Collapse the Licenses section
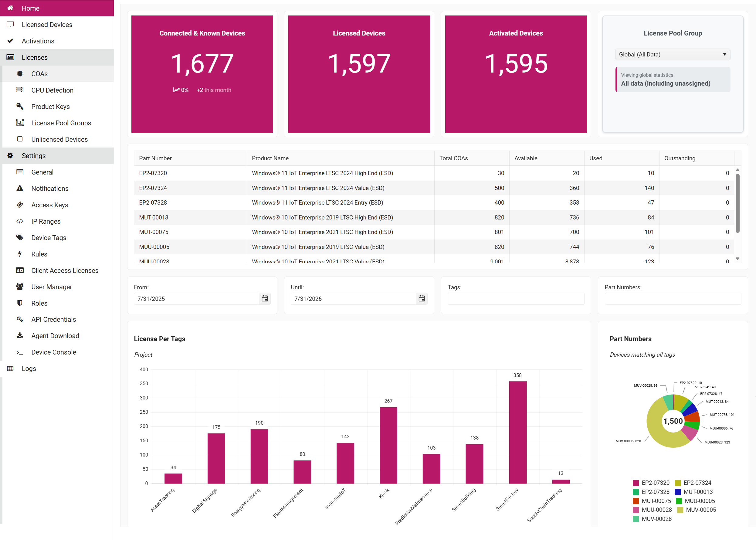The height and width of the screenshot is (540, 756). coord(57,57)
